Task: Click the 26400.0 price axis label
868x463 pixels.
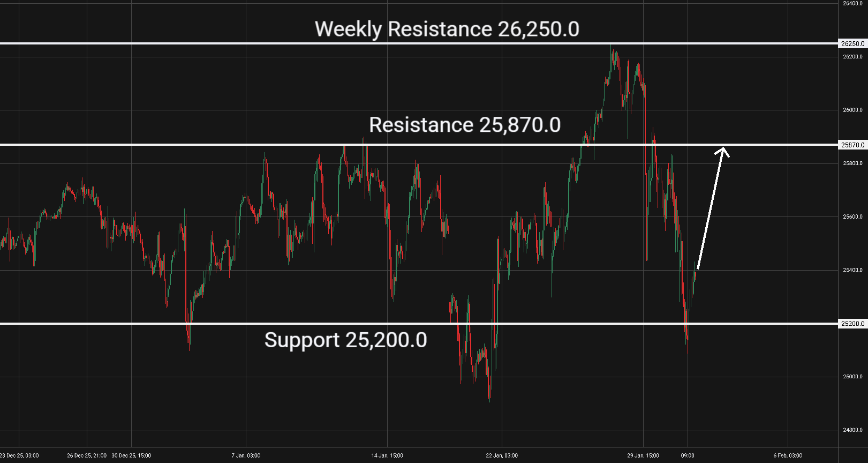Action: [x=852, y=3]
